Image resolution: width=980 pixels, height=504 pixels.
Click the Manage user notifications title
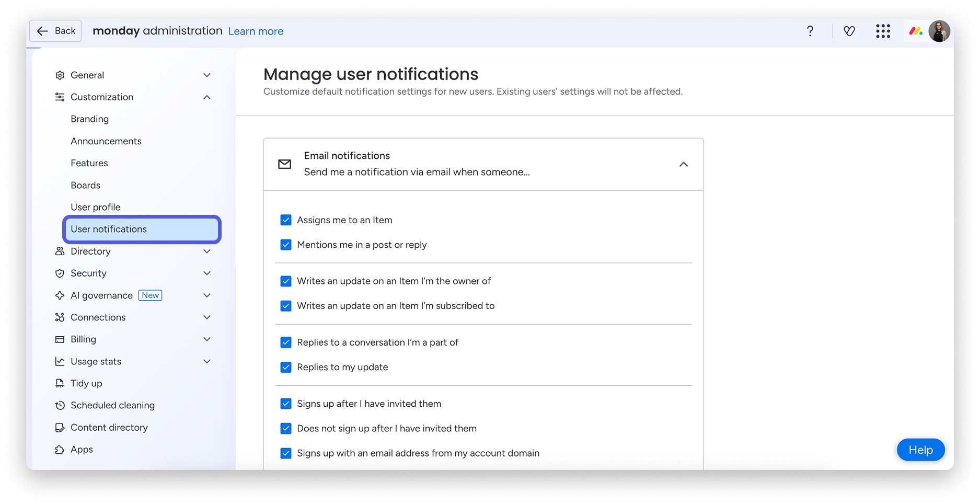coord(371,74)
